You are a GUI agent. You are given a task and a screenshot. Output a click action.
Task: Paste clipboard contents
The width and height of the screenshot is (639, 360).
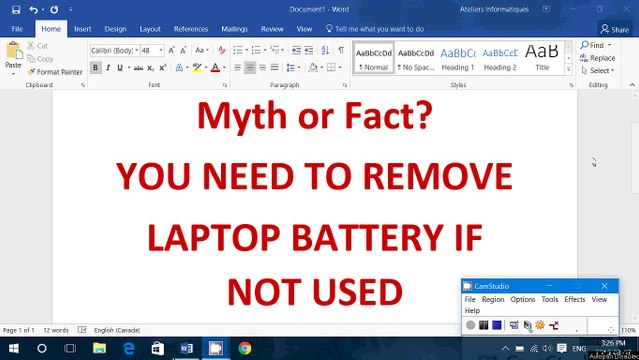pyautogui.click(x=13, y=58)
